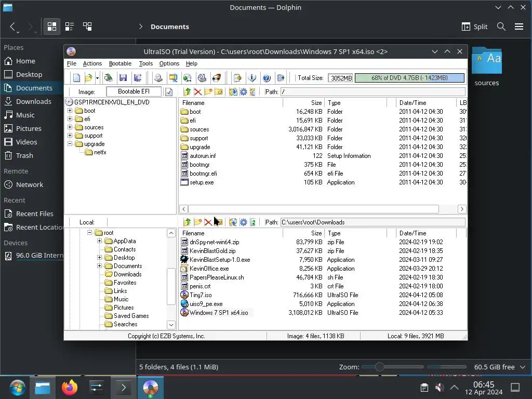This screenshot has width=532, height=399.
Task: Click the gear properties icon in image pane
Action: coord(243,91)
